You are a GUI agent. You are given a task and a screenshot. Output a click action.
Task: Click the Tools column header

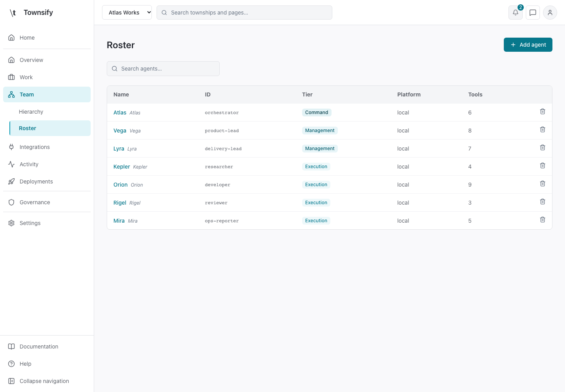point(475,94)
